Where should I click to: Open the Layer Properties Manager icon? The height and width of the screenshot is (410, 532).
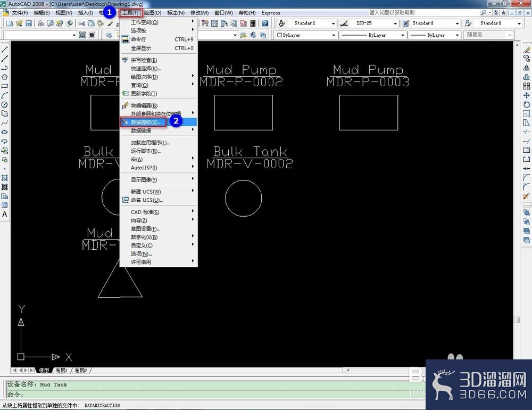pos(109,35)
